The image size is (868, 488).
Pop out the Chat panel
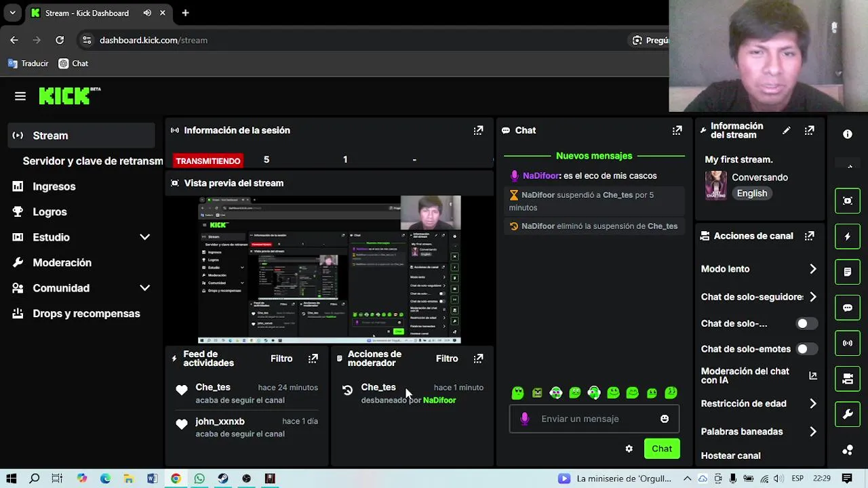[677, 130]
